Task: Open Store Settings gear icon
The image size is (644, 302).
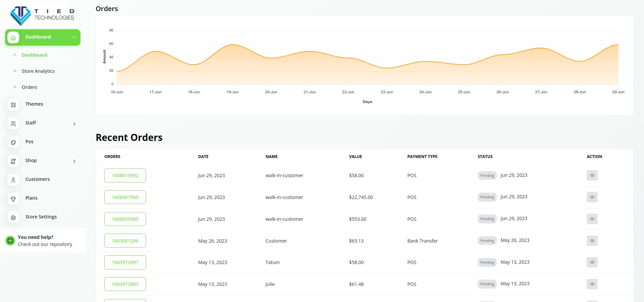Action: (x=13, y=217)
